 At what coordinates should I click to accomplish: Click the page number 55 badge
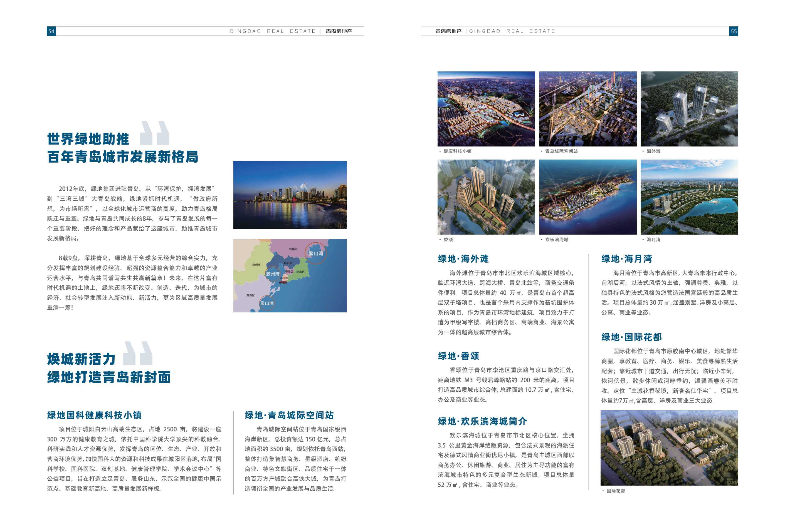point(733,31)
